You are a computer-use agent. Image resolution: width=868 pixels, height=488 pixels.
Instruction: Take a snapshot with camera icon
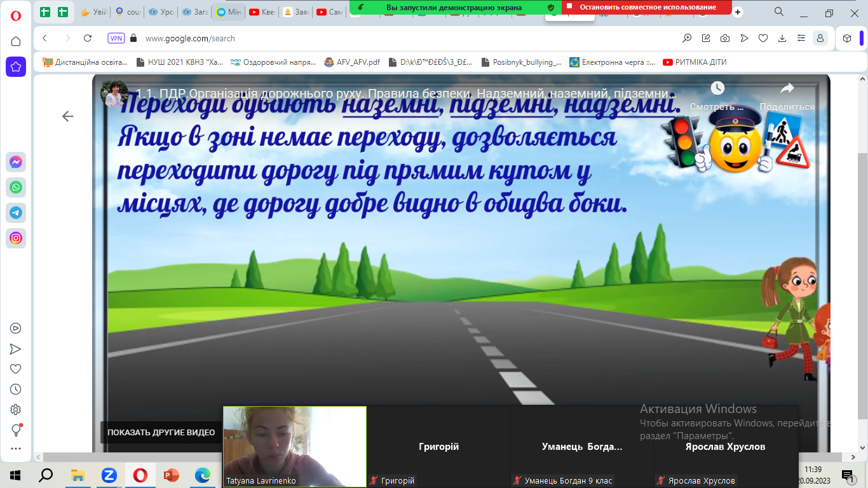(725, 38)
